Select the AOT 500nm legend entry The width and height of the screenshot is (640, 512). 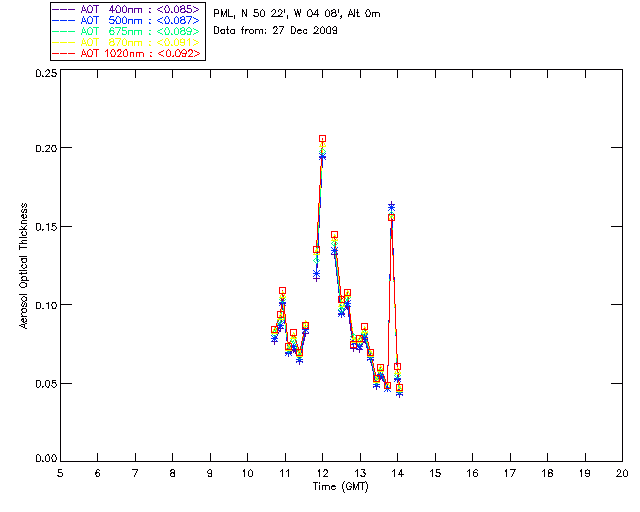coord(127,20)
